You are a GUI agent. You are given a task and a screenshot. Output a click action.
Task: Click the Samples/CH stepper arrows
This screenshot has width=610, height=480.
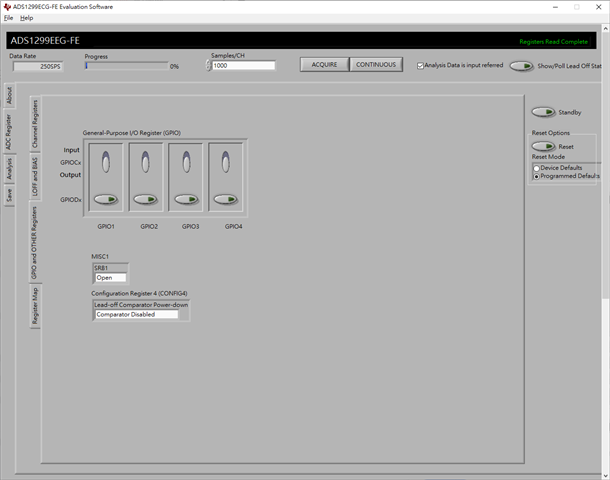point(209,65)
